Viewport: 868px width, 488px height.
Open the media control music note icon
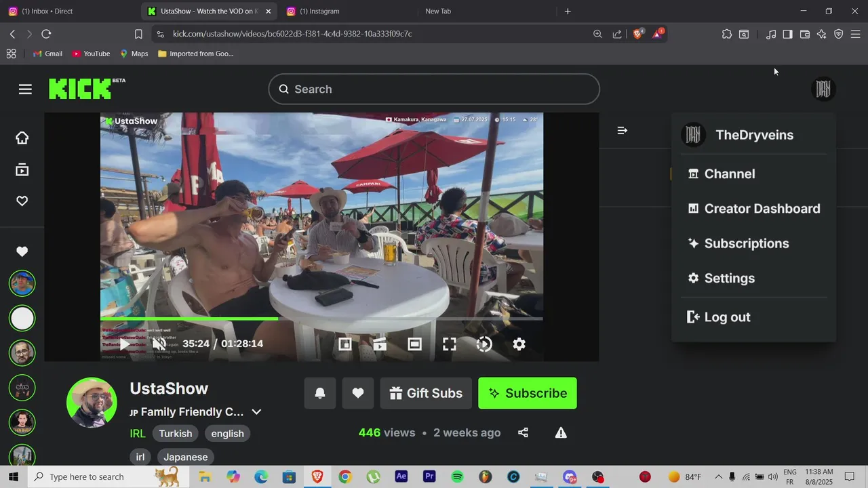(771, 34)
